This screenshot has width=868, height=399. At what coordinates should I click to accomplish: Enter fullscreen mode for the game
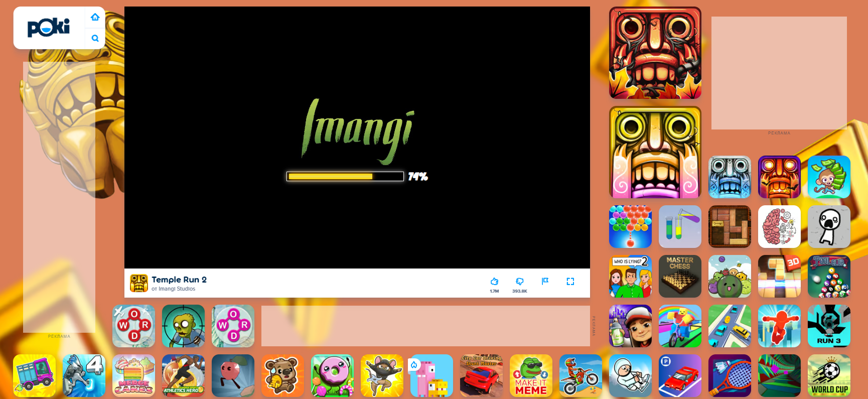click(570, 282)
